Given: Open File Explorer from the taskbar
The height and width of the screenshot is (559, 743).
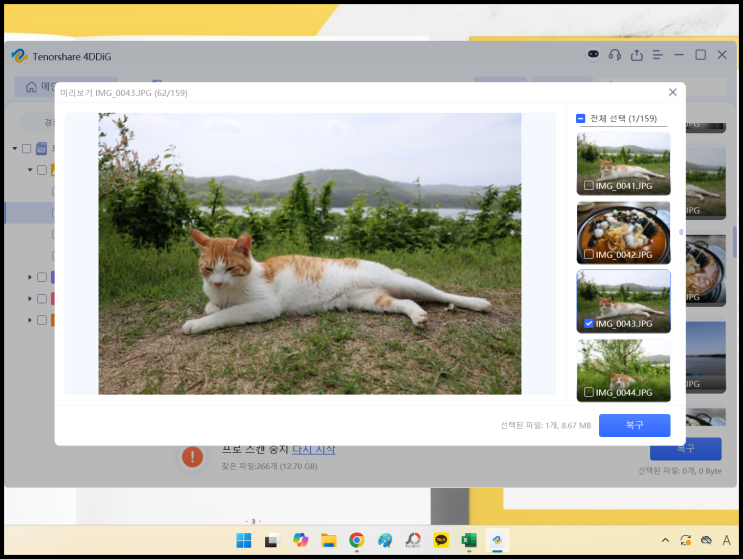Looking at the screenshot, I should pos(328,540).
